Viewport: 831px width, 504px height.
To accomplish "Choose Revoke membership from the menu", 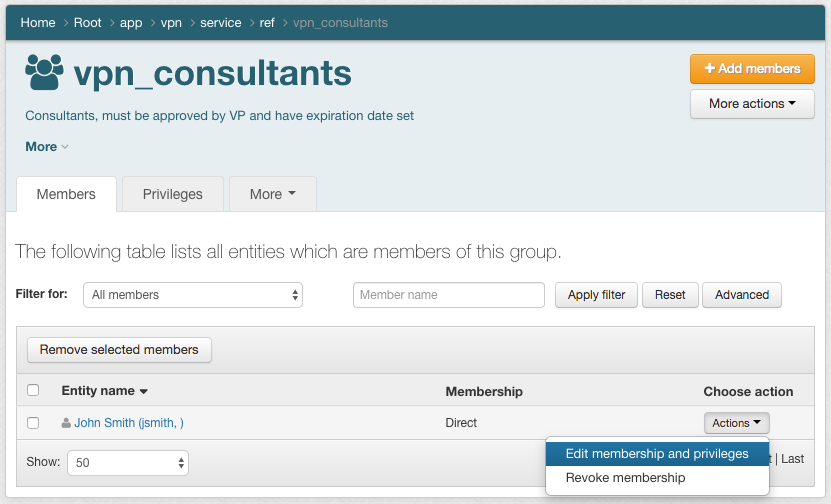I will tap(626, 478).
